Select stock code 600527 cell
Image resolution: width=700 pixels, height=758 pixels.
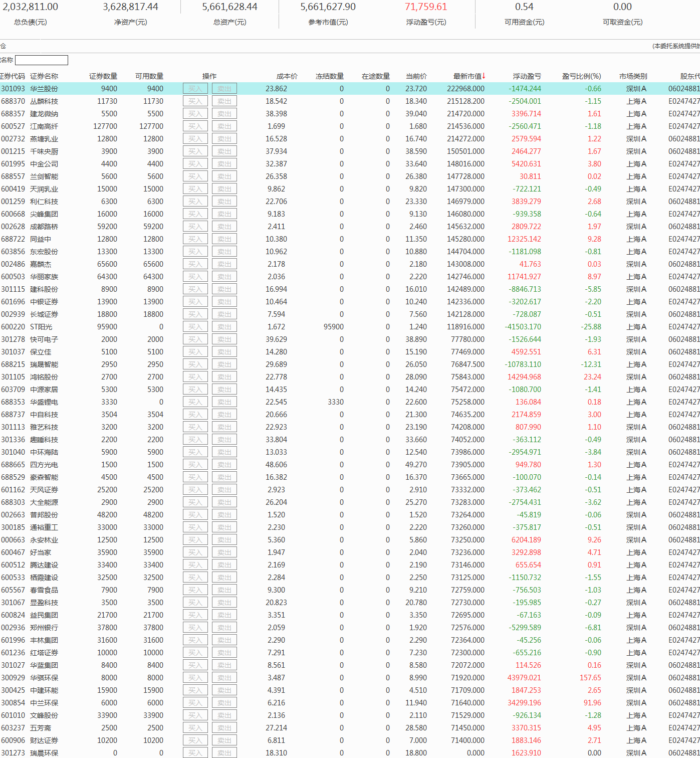(x=13, y=126)
